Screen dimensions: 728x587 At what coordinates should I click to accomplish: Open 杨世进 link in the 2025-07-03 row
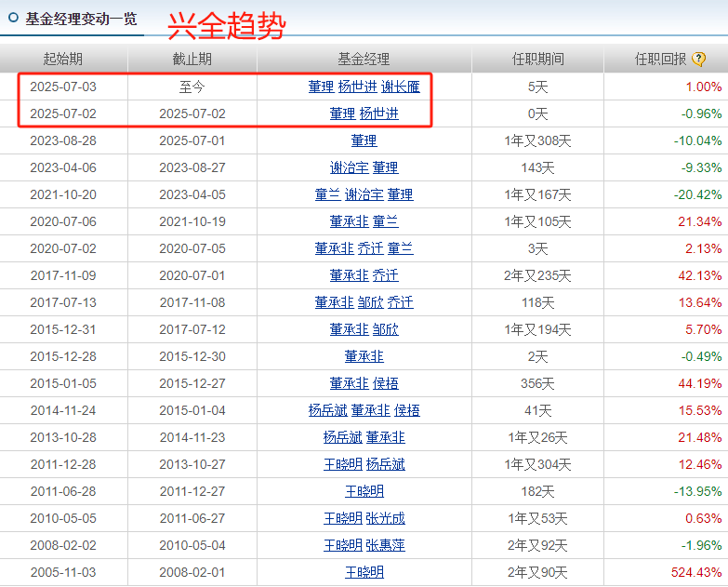point(358,87)
